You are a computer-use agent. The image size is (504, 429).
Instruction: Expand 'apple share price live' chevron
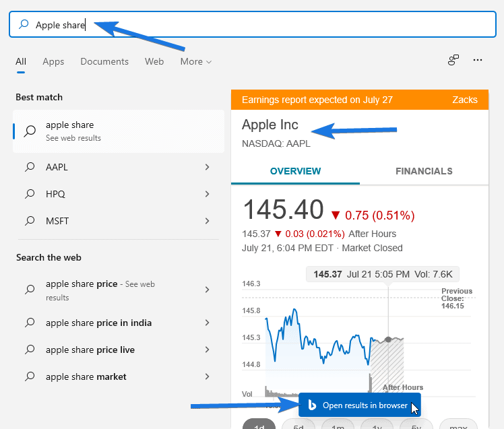[207, 350]
